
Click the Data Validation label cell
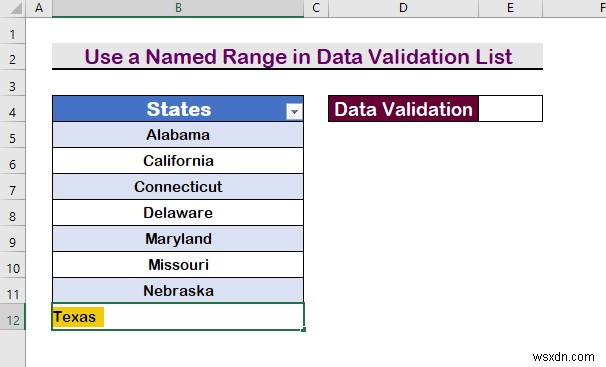pyautogui.click(x=403, y=109)
